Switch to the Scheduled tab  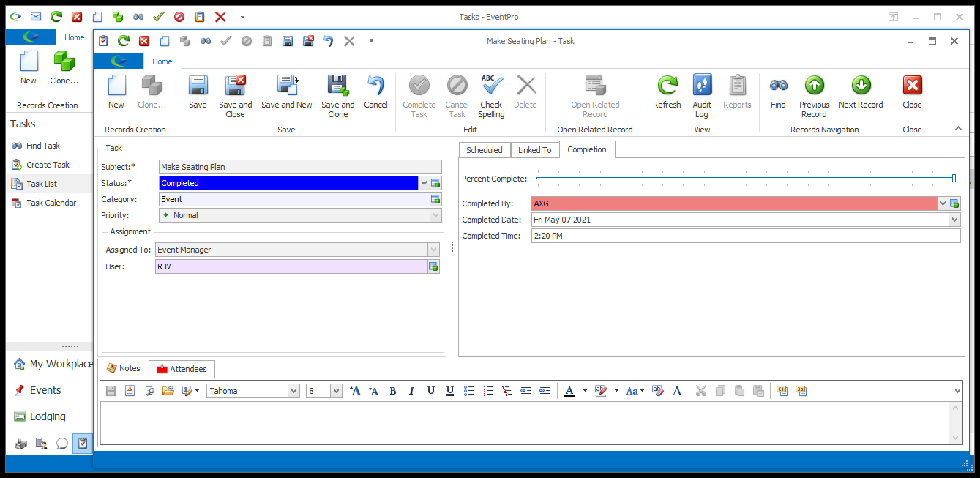[485, 150]
